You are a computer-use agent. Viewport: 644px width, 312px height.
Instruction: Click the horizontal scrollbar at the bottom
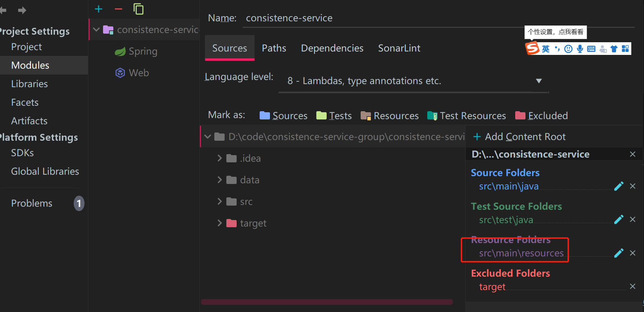coord(326,302)
